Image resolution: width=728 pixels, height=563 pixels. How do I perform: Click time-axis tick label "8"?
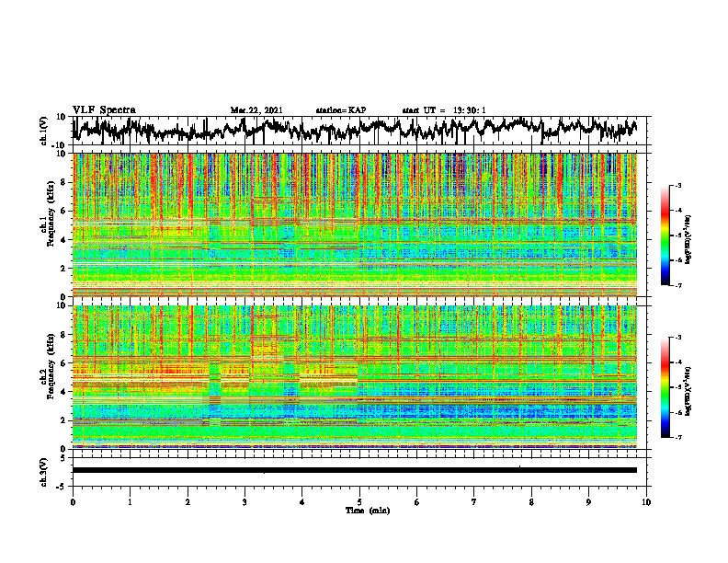pyautogui.click(x=531, y=502)
